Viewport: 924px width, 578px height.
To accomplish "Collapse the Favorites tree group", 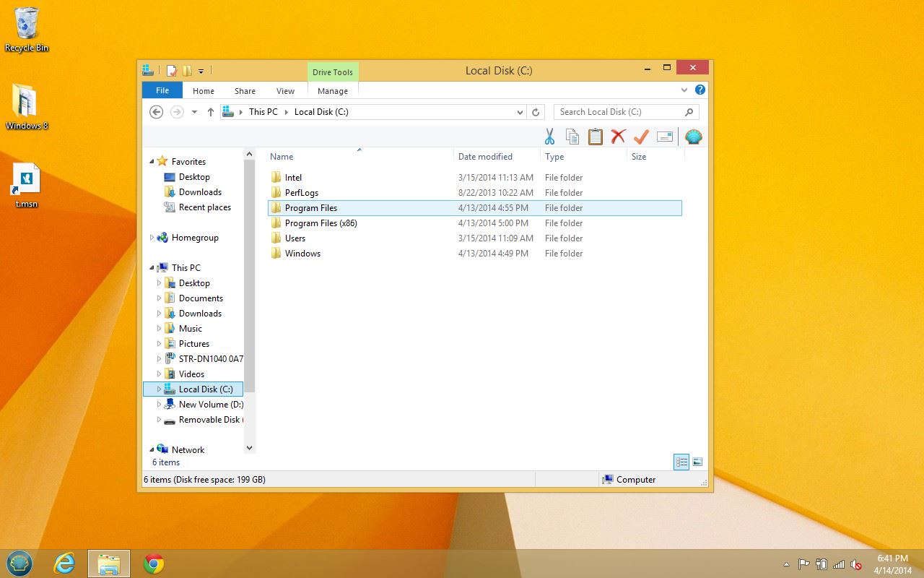I will pos(152,162).
